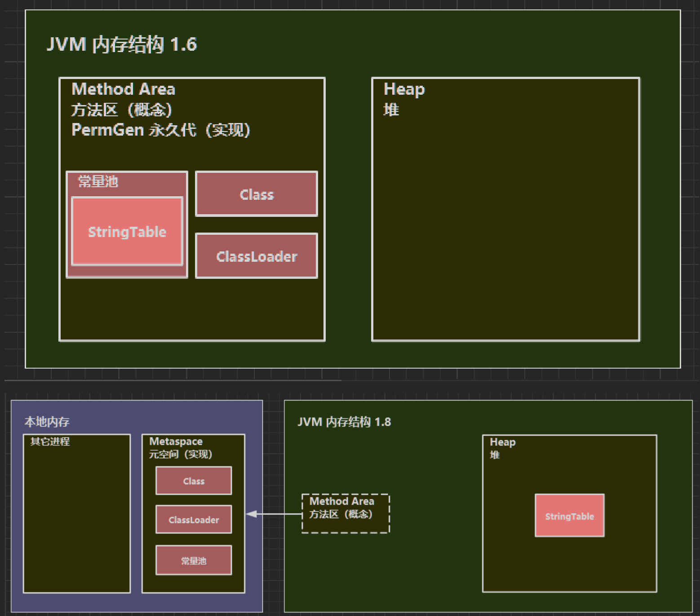Screen dimensions: 700x616
Task: Select the 'JVM 内存结构 1.6' title text
Action: [x=122, y=44]
